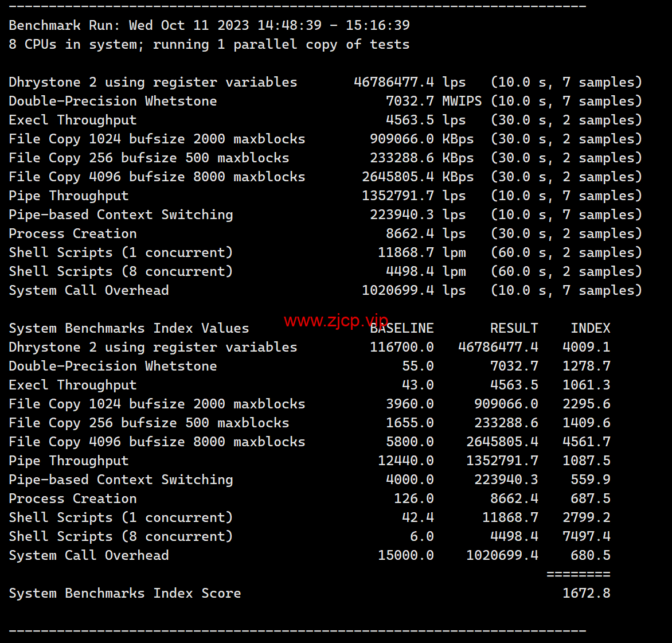Click the 'BASELINE' column header
672x643 pixels.
point(402,328)
